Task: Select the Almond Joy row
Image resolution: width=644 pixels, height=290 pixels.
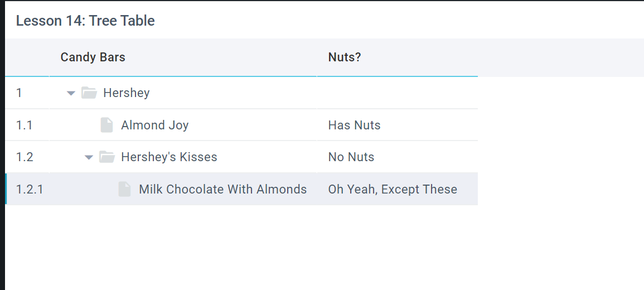Action: 154,125
